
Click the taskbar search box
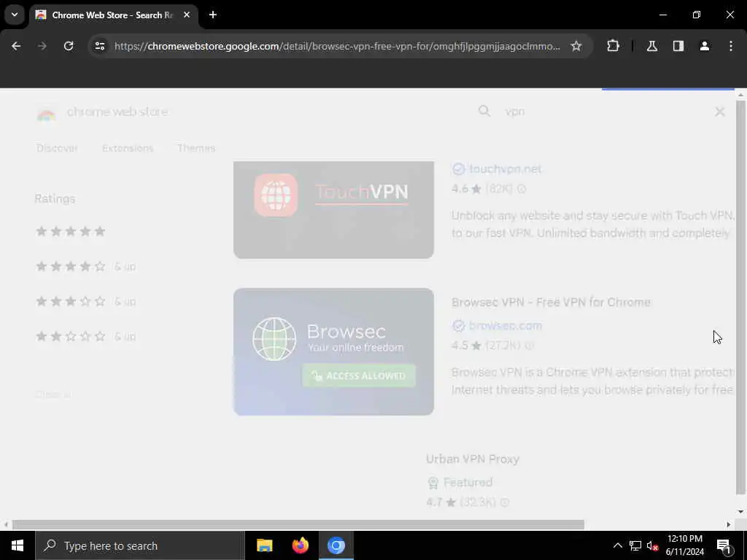click(x=140, y=545)
